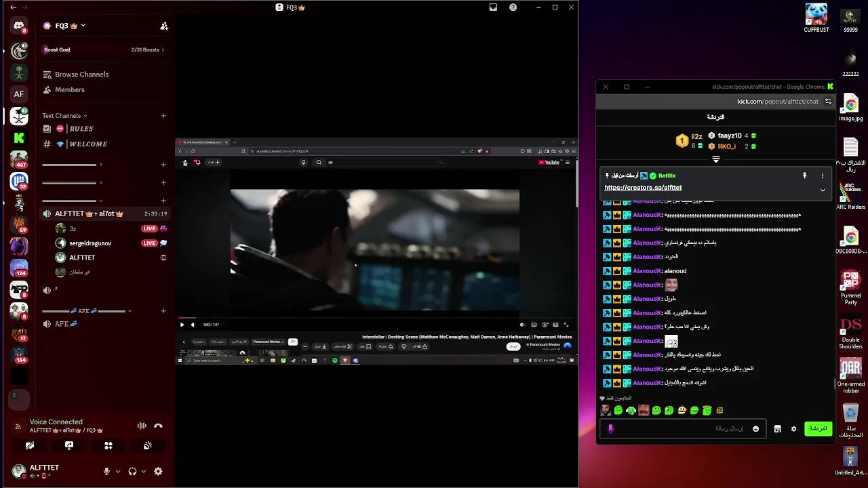Collapse the pinned message chevron
868x488 pixels.
pos(823,190)
